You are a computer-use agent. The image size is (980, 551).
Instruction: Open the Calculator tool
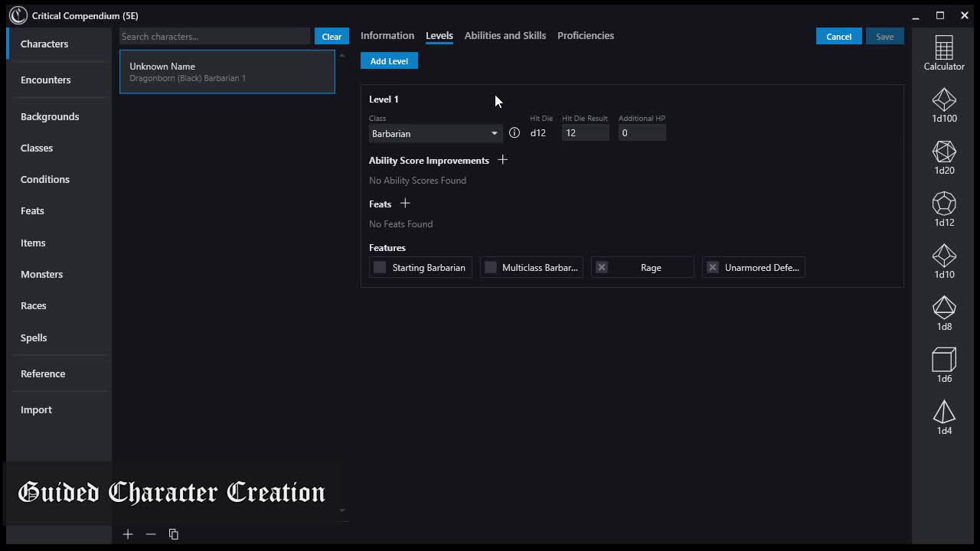943,52
